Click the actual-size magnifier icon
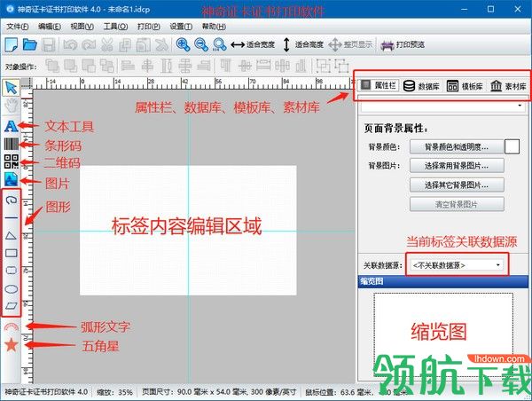Screen dimensions: 532x401 point(220,44)
